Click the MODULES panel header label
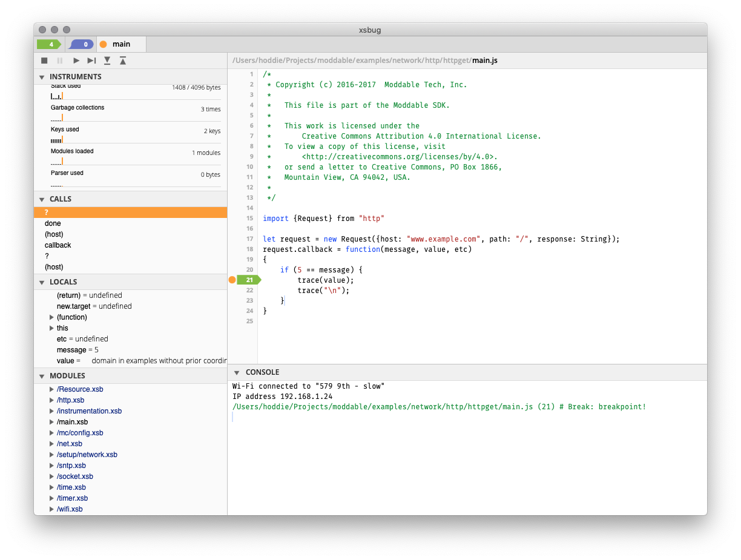 coord(67,376)
